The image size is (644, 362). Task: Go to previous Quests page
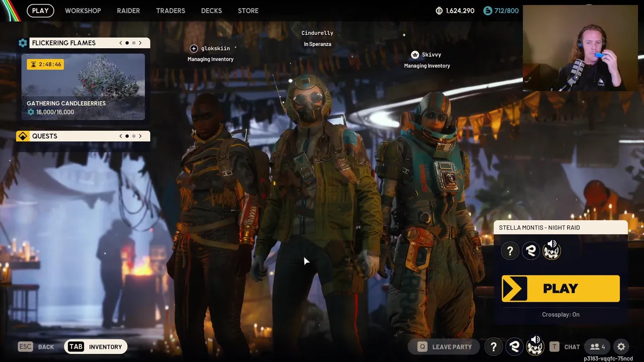(121, 136)
